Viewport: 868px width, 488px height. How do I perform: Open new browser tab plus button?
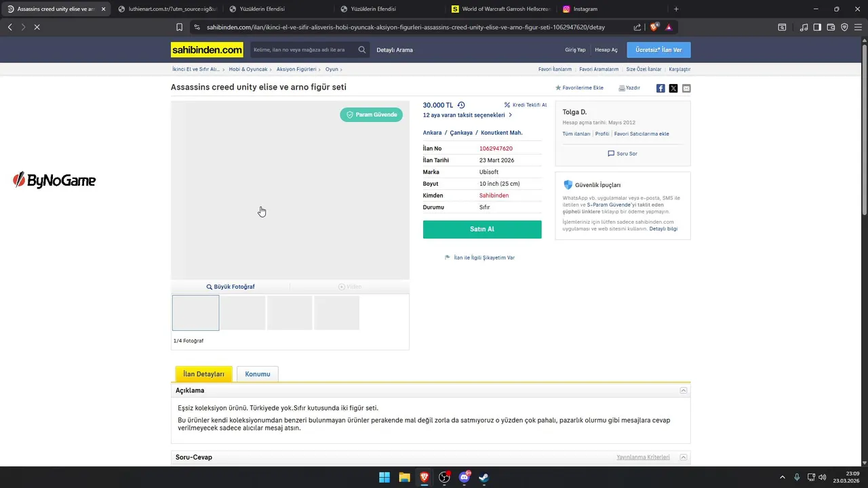click(676, 9)
